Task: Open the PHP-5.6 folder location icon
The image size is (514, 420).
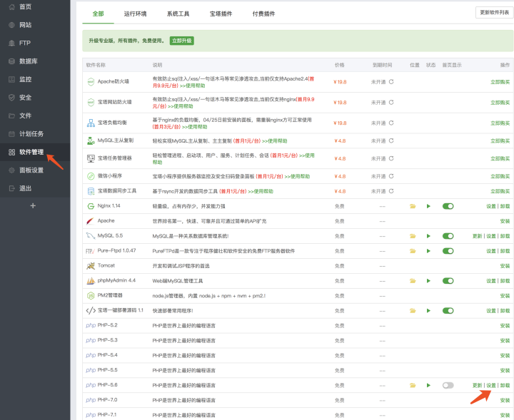Action: tap(413, 385)
